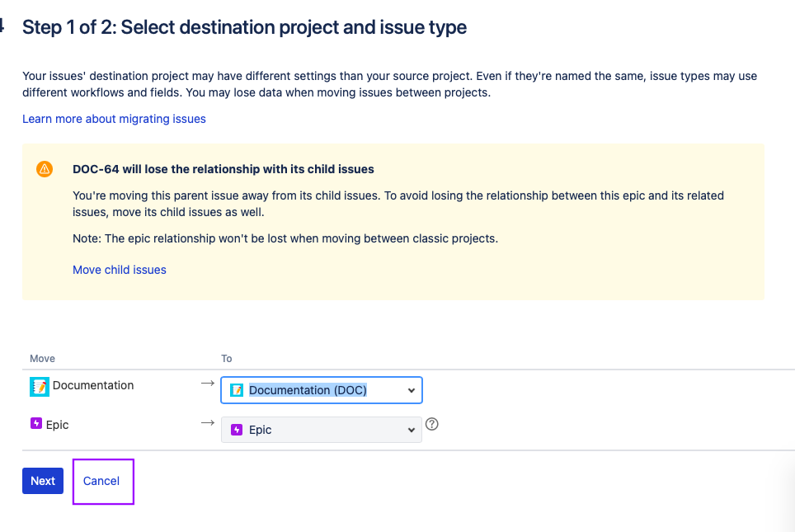Click the Epic label in Move column
Viewport: 795px width, 532px height.
(58, 425)
